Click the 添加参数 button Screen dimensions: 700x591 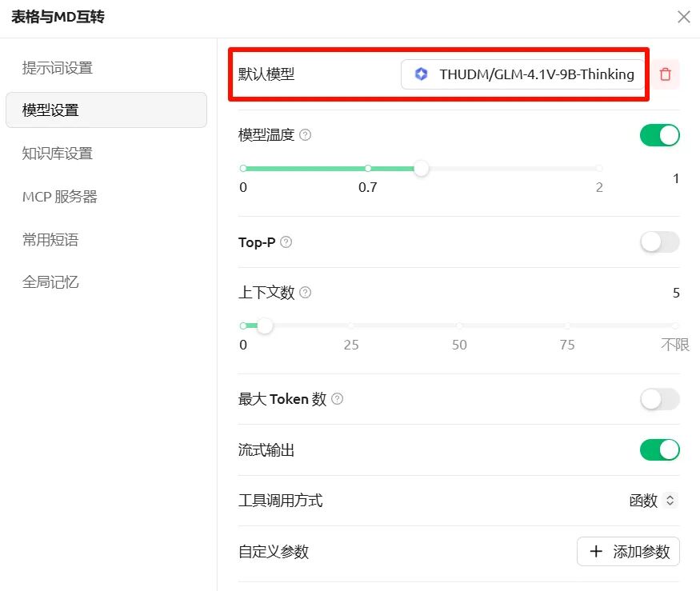click(x=628, y=551)
